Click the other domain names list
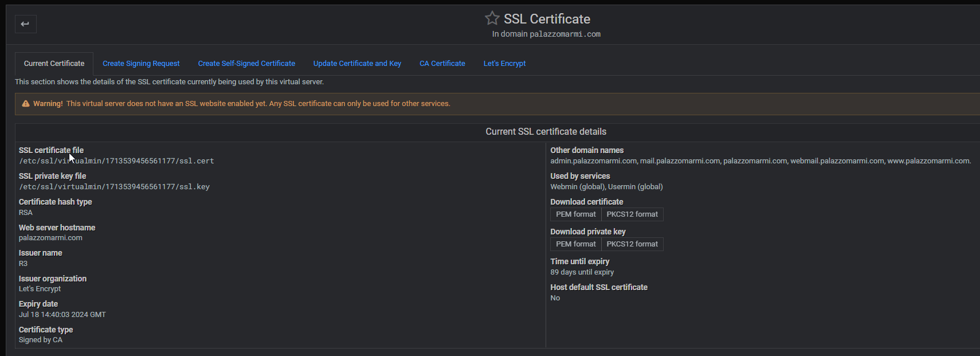 [761, 161]
